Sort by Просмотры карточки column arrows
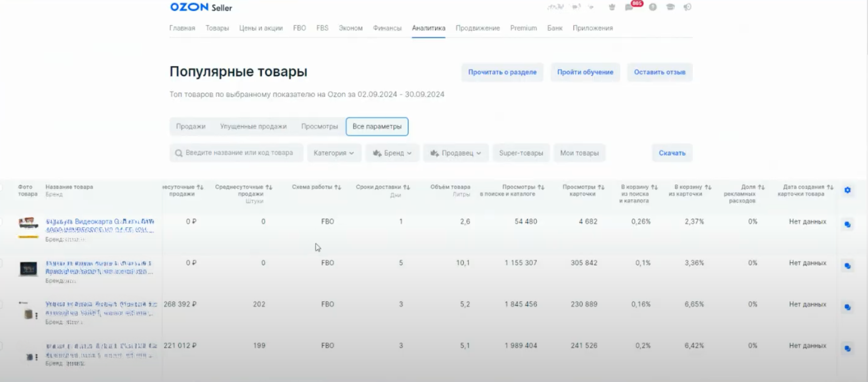Screen dimensions: 868x382 (601, 187)
